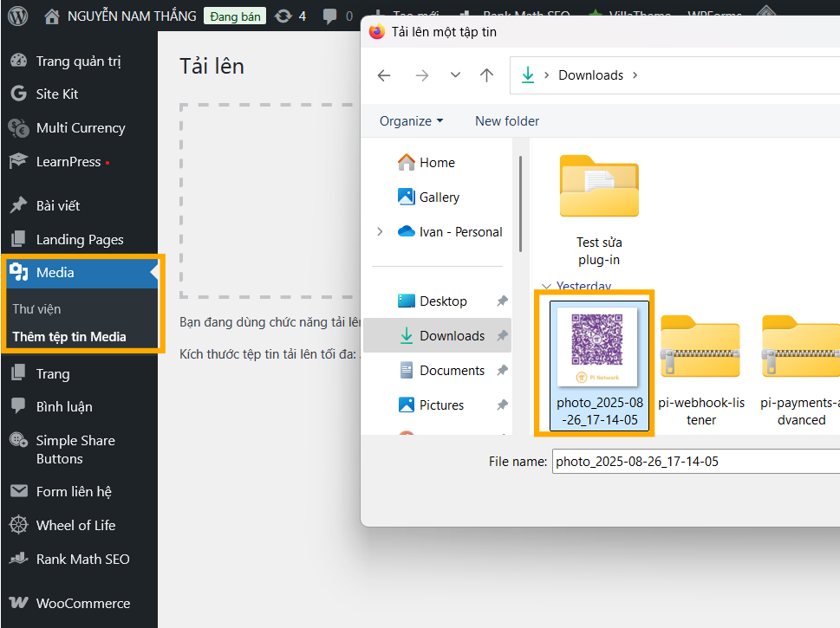
Task: Select the pi-payments-advanced zip file
Action: pos(801,371)
